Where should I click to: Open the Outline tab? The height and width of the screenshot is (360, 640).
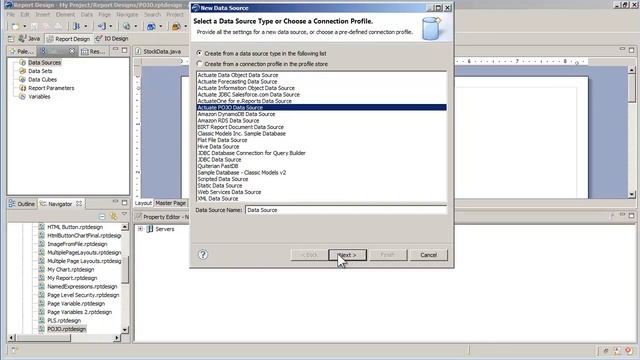tap(22, 204)
